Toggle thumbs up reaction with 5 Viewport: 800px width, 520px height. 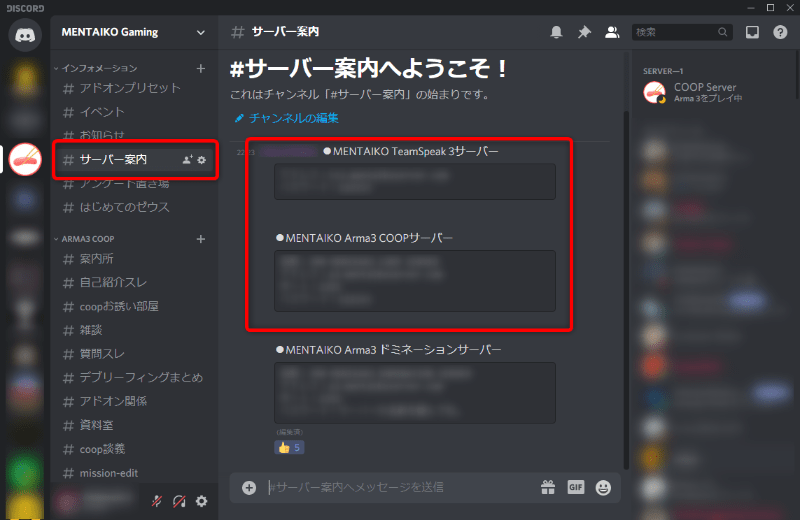tap(289, 448)
